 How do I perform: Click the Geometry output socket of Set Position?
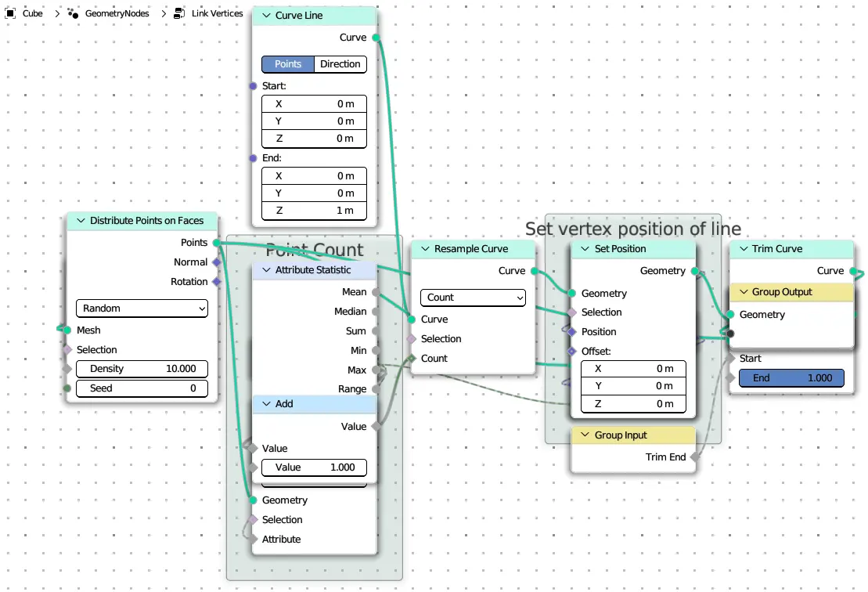[695, 271]
